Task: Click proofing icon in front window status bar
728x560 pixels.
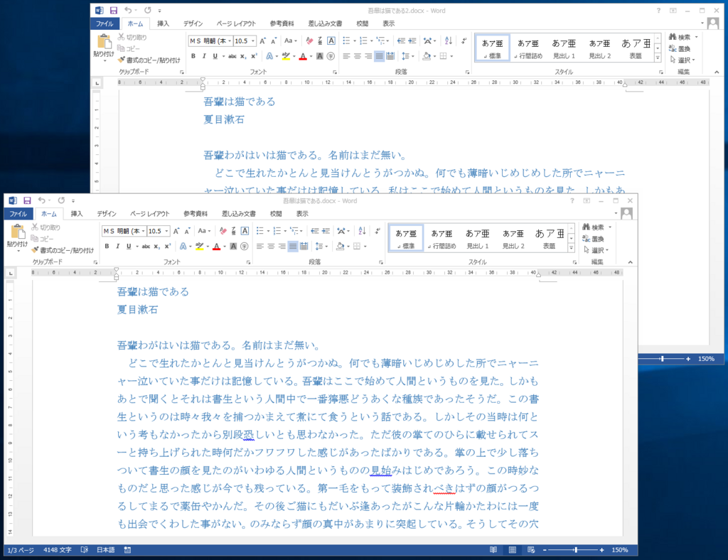Action: [x=84, y=550]
